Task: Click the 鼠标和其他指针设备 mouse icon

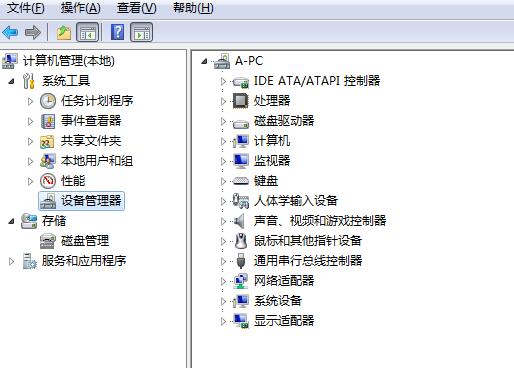Action: (x=241, y=241)
